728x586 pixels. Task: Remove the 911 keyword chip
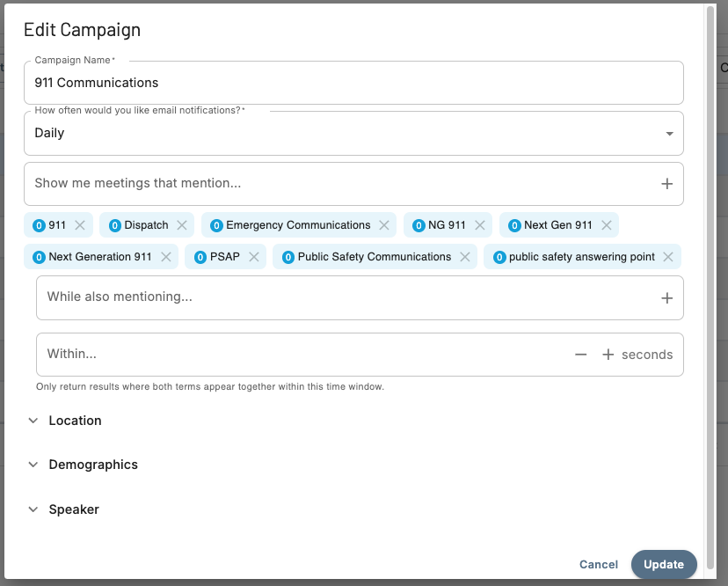click(x=80, y=225)
